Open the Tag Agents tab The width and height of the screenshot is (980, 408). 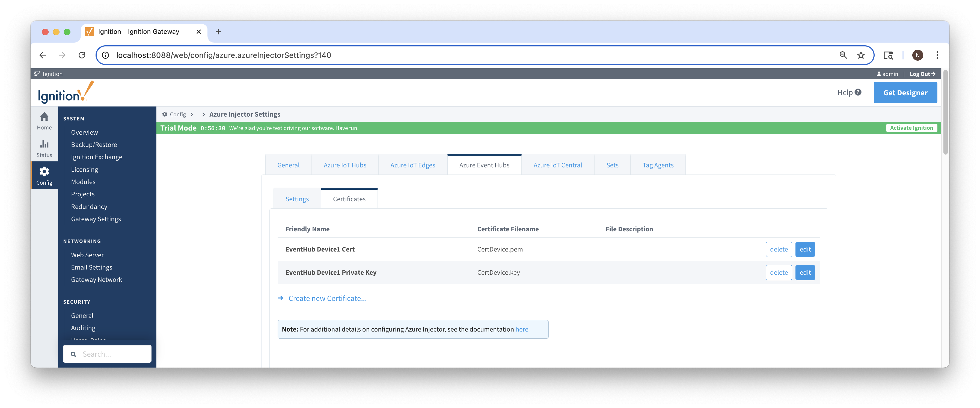[658, 165]
